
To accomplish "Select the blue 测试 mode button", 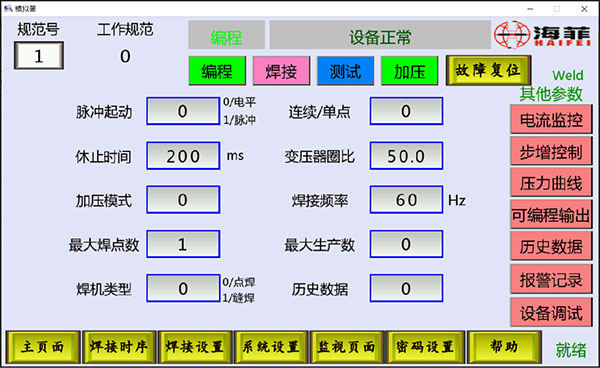I will tap(346, 71).
